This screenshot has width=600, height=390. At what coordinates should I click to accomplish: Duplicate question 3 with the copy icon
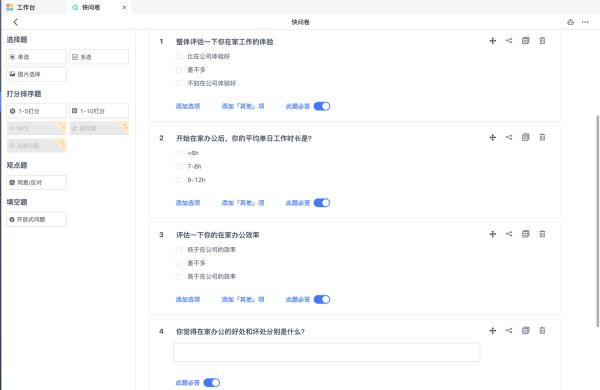tap(525, 234)
